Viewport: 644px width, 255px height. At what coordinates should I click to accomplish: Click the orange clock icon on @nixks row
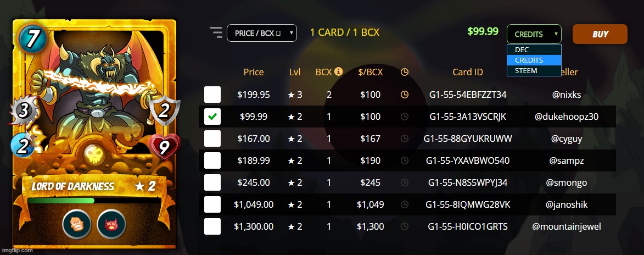point(405,95)
